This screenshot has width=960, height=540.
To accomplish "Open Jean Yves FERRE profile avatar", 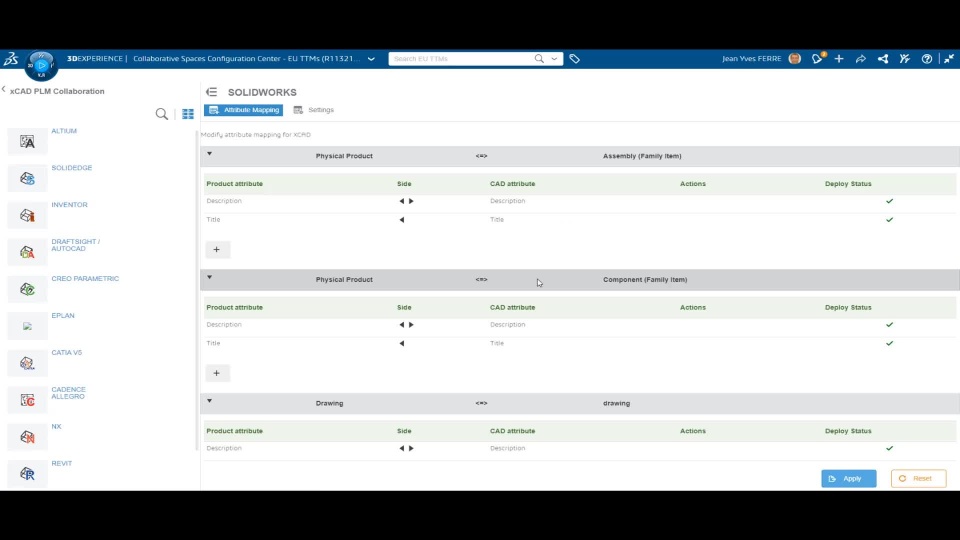I will click(795, 59).
